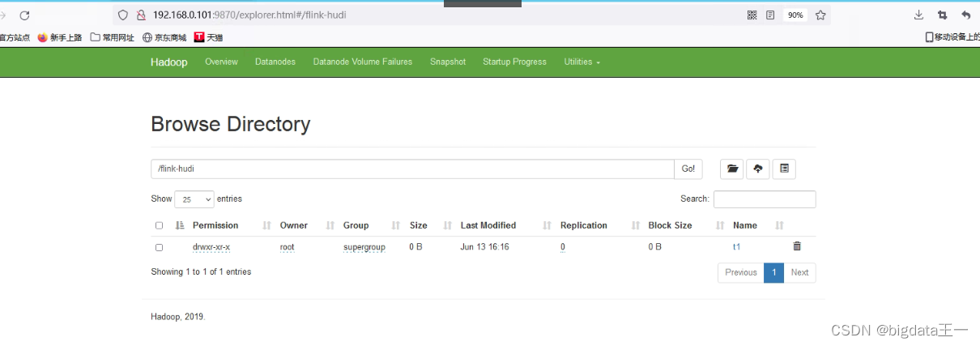Image resolution: width=980 pixels, height=346 pixels.
Task: Click sort arrows right of Last Modified header
Action: coord(547,225)
